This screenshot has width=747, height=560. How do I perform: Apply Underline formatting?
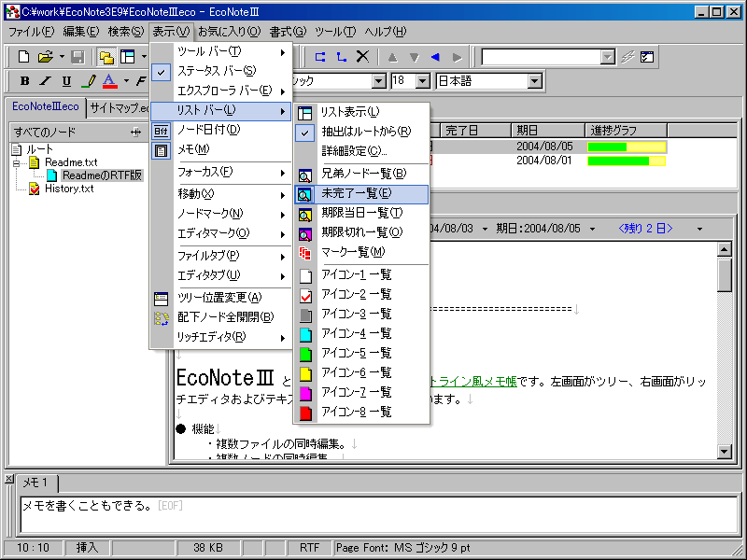coord(66,81)
